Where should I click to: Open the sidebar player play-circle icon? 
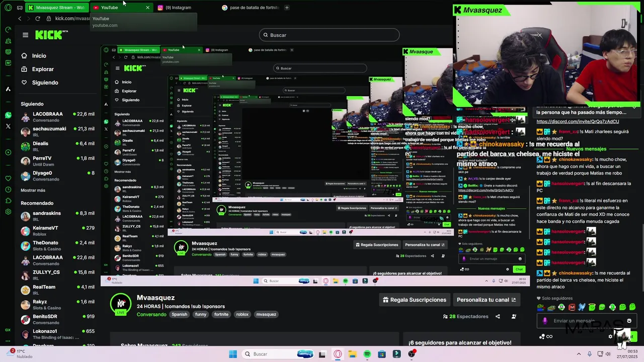8,152
